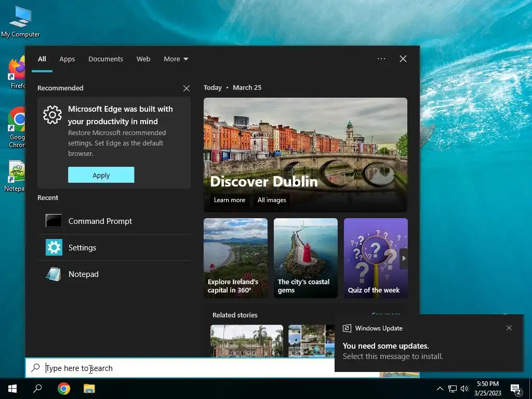Screen dimensions: 532x399
Task: Dismiss the Recommended section
Action: (187, 88)
